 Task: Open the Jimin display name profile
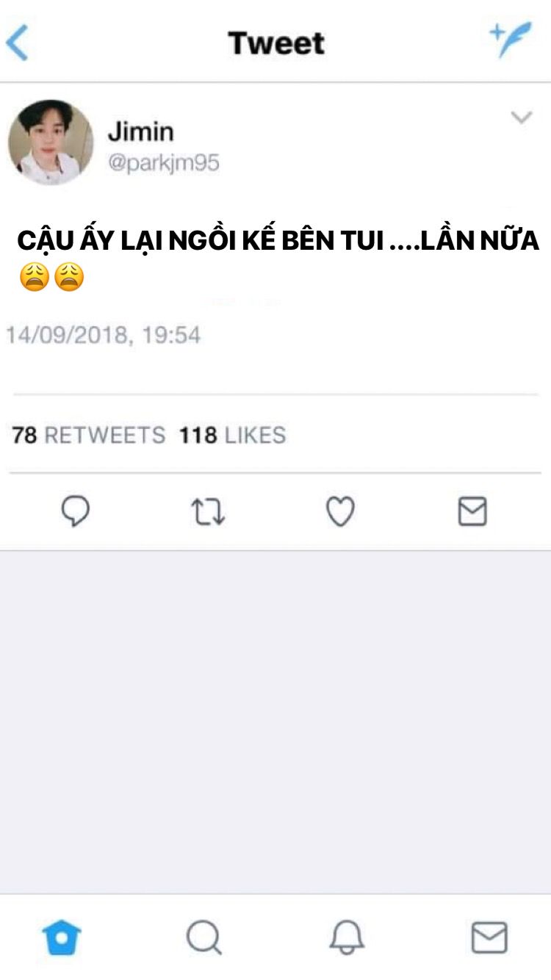(141, 131)
